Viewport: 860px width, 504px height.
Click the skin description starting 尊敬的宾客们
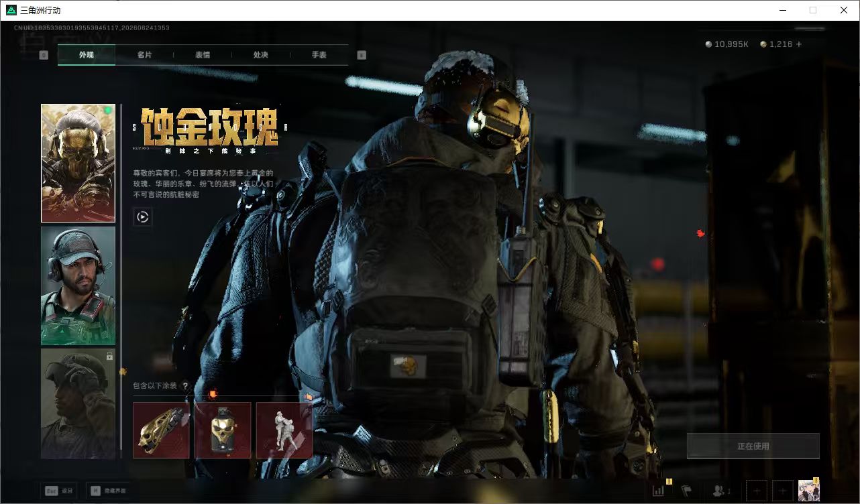[203, 184]
